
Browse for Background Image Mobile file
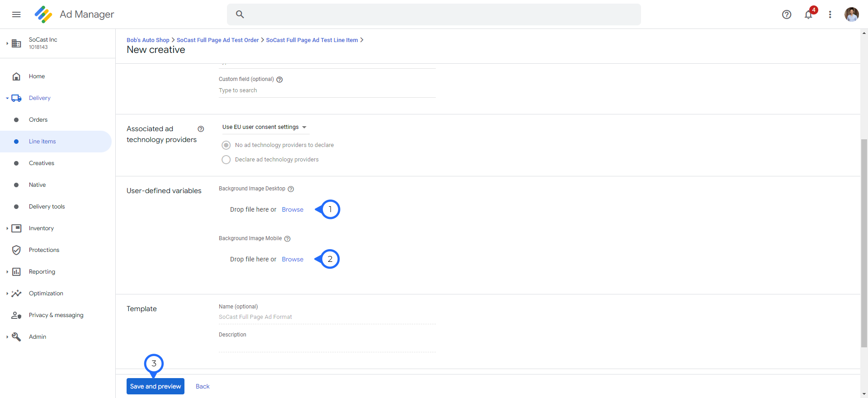point(292,259)
